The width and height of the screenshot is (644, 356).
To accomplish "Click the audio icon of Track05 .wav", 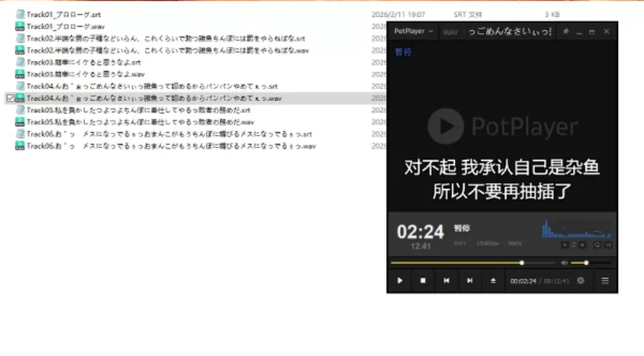I will 19,121.
